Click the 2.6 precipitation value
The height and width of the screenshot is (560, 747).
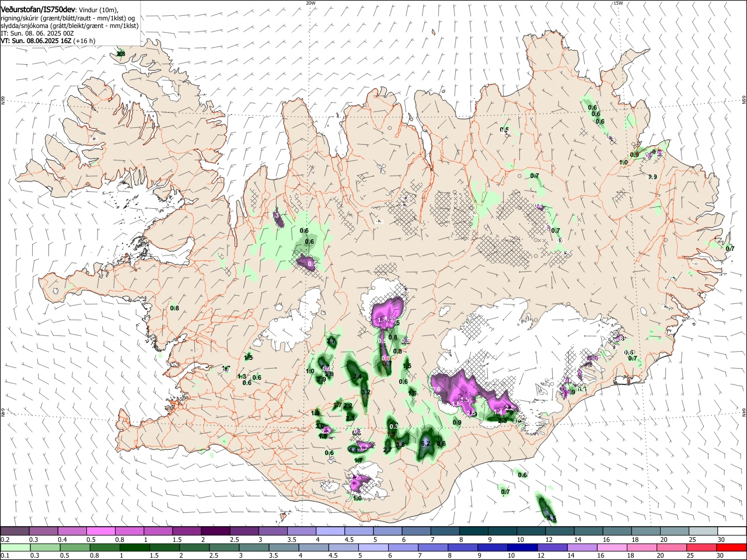point(441,444)
